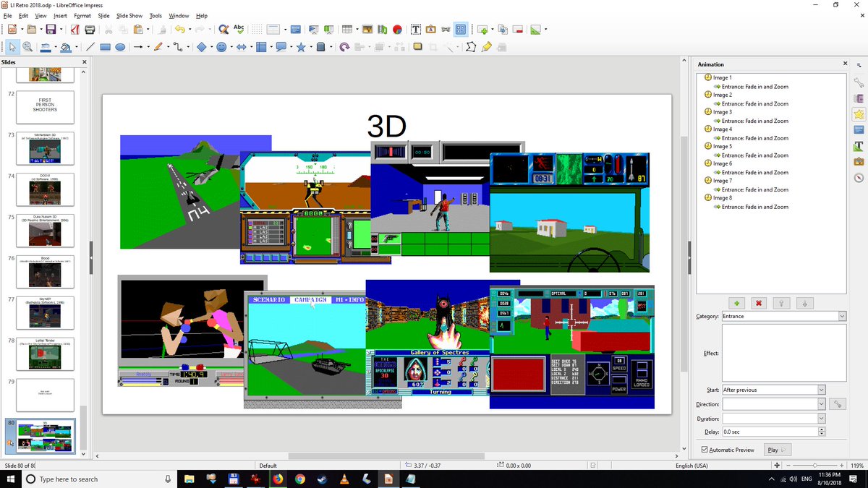Select Image 8 in animation list

[723, 198]
